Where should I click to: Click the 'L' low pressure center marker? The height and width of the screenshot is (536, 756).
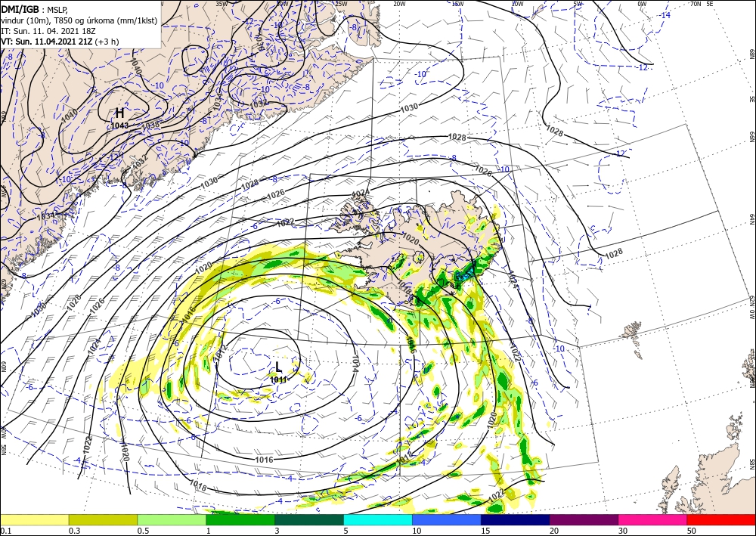[x=279, y=367]
